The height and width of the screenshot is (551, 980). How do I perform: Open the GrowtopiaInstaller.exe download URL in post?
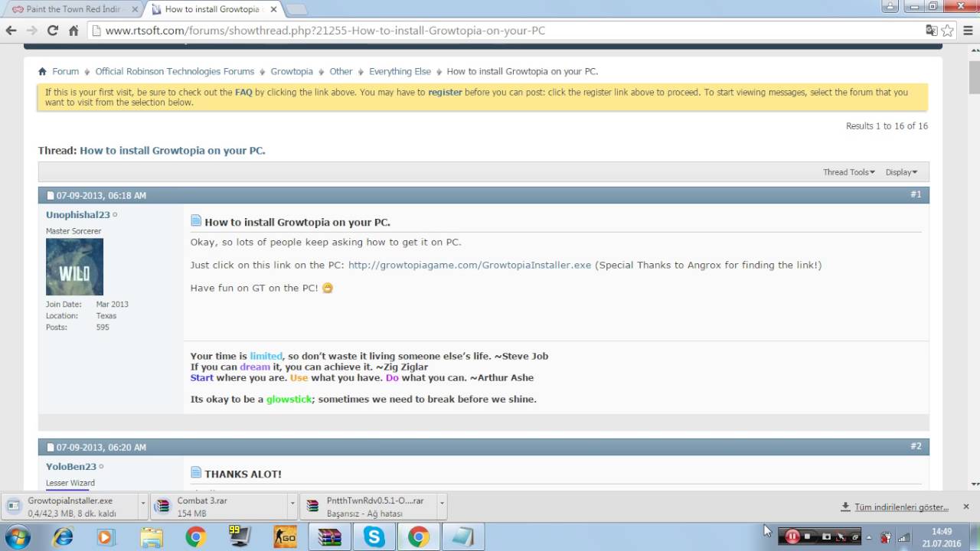pos(469,265)
